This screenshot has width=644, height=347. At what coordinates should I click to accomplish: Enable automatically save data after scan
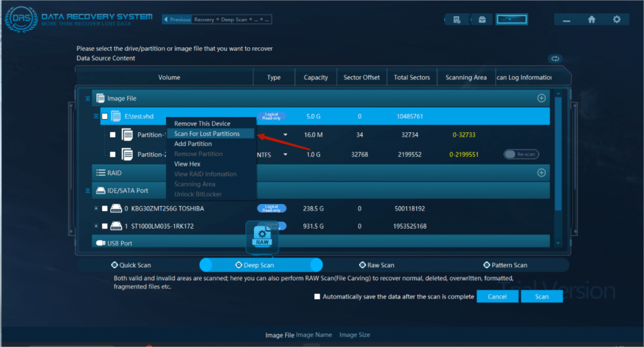point(317,297)
